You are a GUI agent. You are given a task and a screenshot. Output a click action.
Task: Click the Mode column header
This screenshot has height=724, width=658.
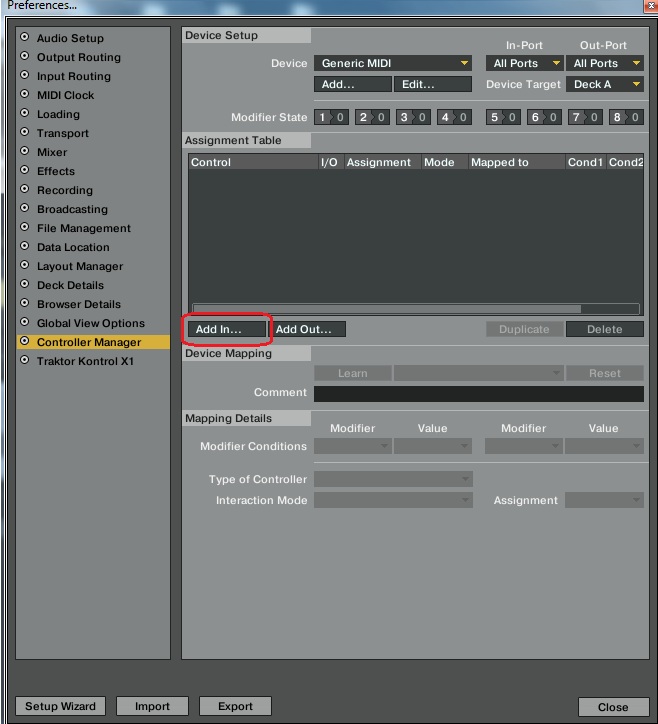(x=445, y=162)
